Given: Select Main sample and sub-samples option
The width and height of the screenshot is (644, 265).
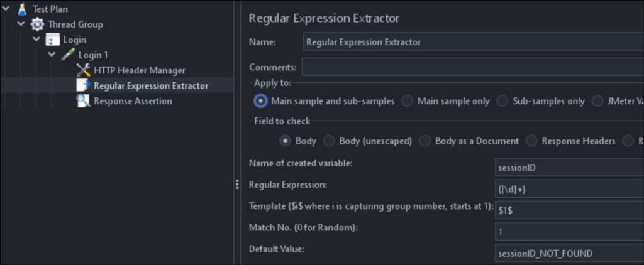Looking at the screenshot, I should pos(260,100).
